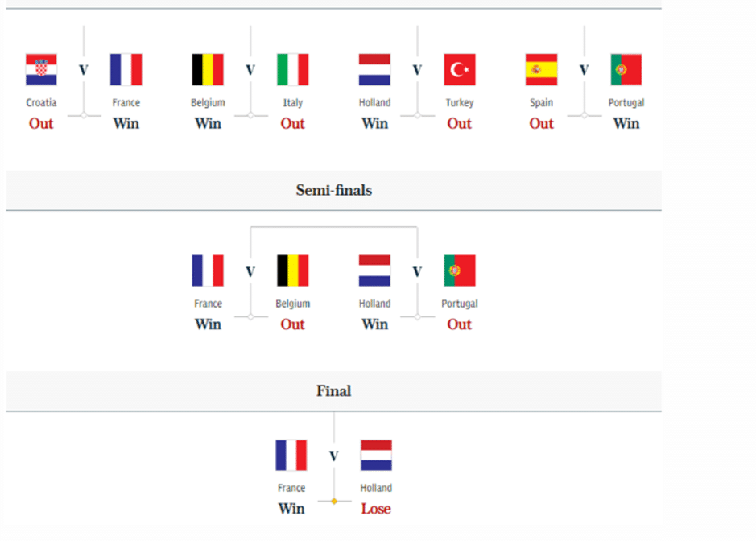Viewport: 756px width, 541px height.
Task: Click the Semi-finals section header
Action: pos(333,191)
